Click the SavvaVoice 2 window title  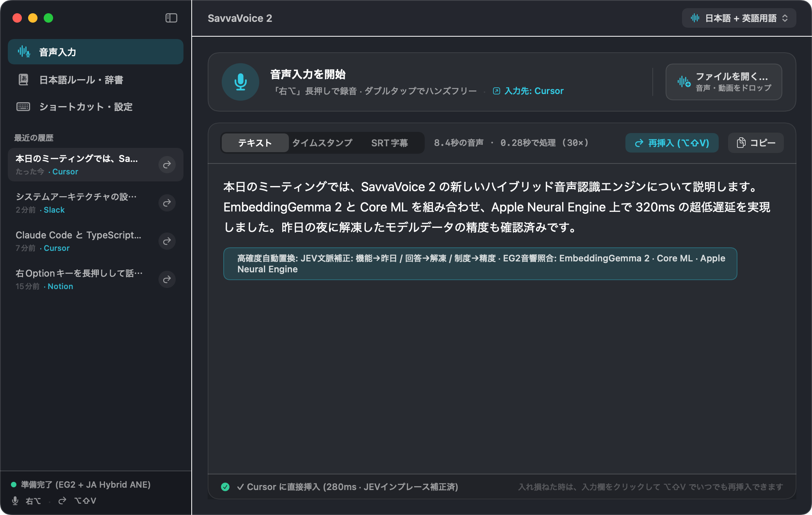pos(240,18)
